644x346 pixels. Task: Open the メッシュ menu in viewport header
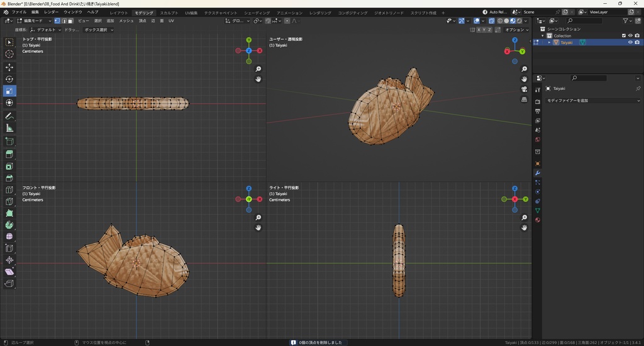coord(126,21)
